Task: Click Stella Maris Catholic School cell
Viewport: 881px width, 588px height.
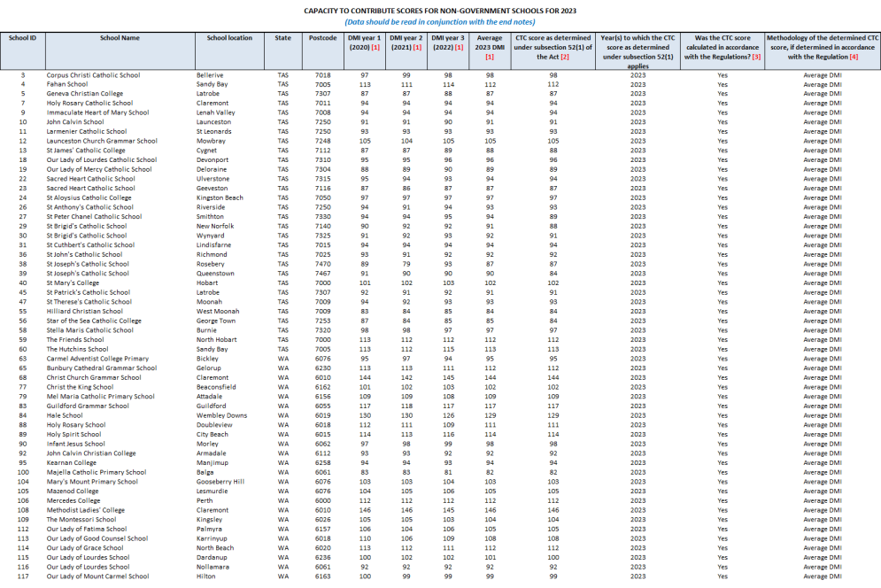Action: (x=90, y=330)
